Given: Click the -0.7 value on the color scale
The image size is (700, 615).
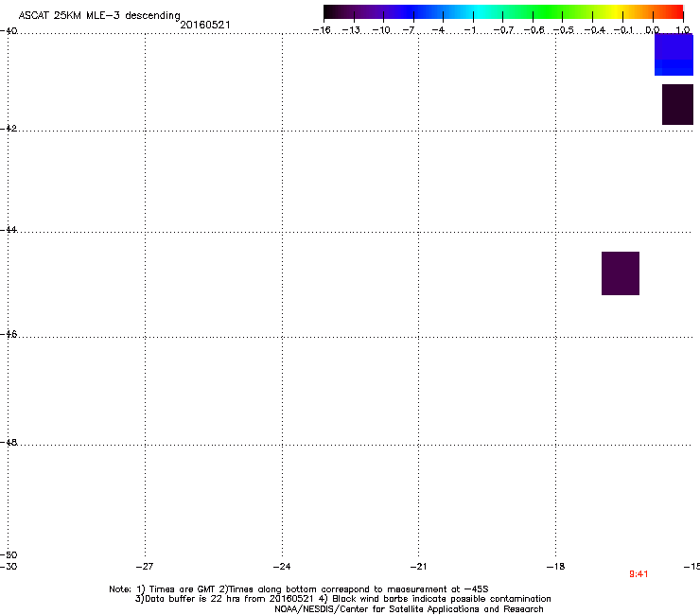Looking at the screenshot, I should pos(503,30).
